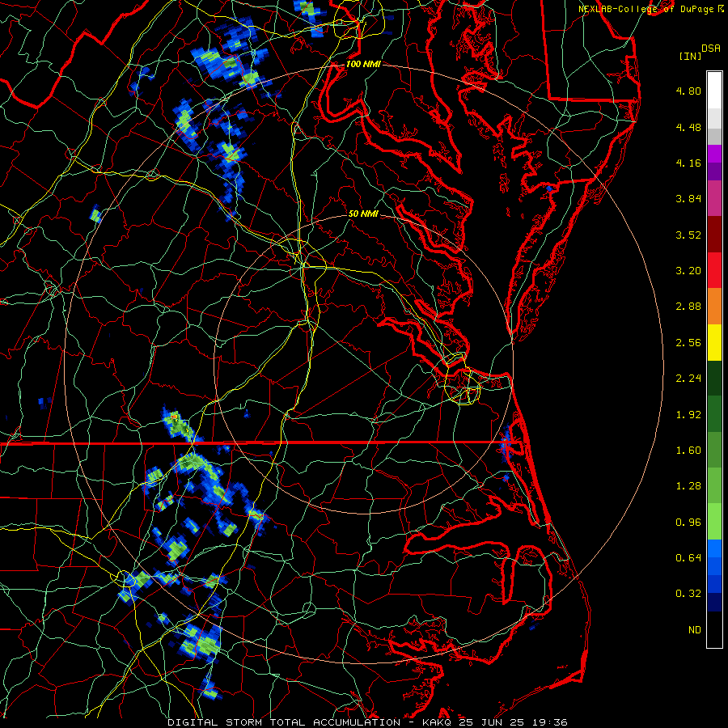Image resolution: width=728 pixels, height=728 pixels.
Task: Pick the dark maroon legend swatch
Action: 714,235
